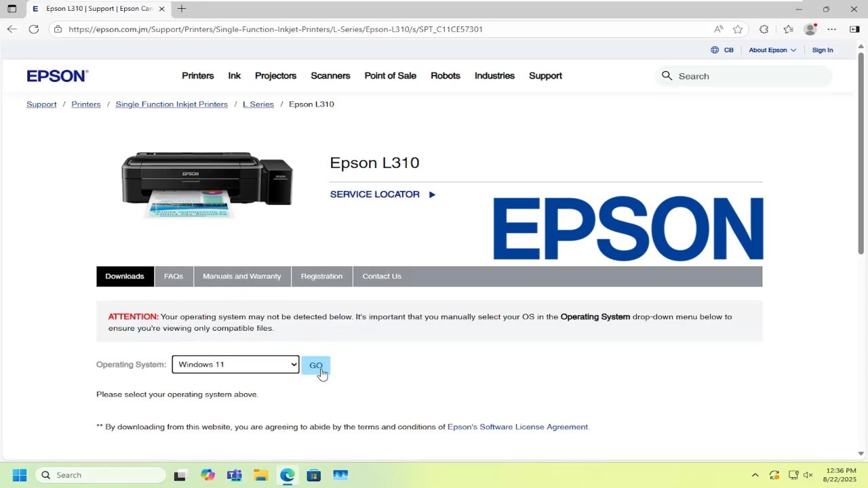Activate Read Aloud in the address bar
Viewport: 868px width, 488px height.
click(x=719, y=29)
